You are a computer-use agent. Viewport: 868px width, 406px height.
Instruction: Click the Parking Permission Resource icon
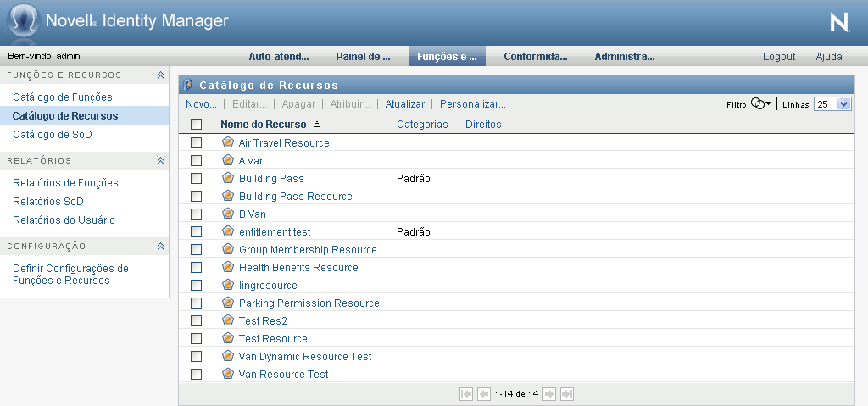[x=227, y=302]
